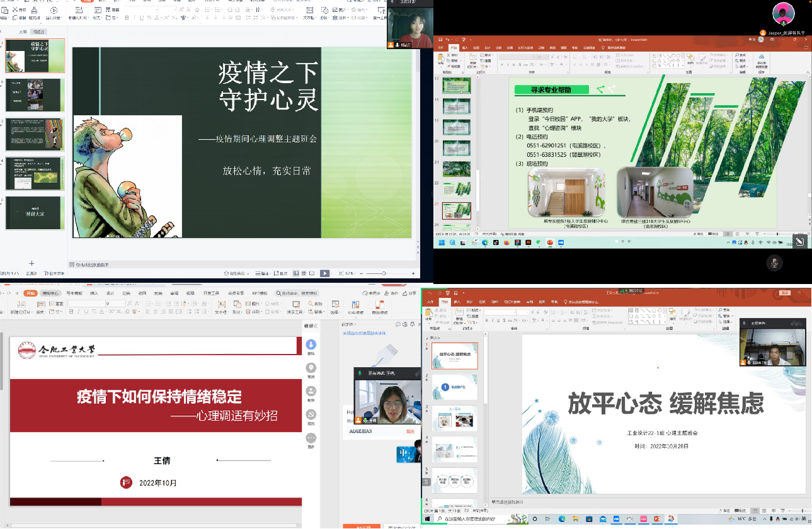Click the PowerPoint icon in Windows 11 taskbar

tap(549, 242)
